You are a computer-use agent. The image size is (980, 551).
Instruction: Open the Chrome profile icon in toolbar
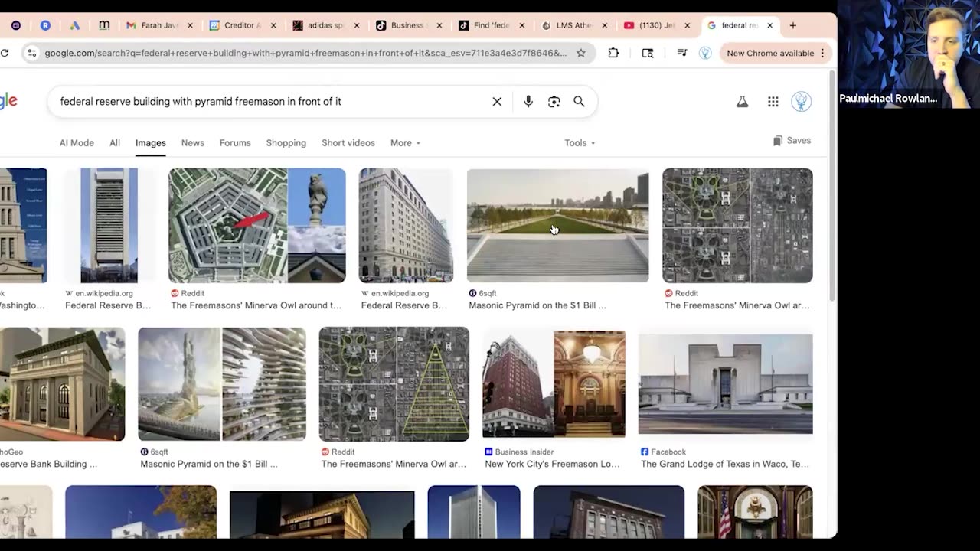click(705, 53)
